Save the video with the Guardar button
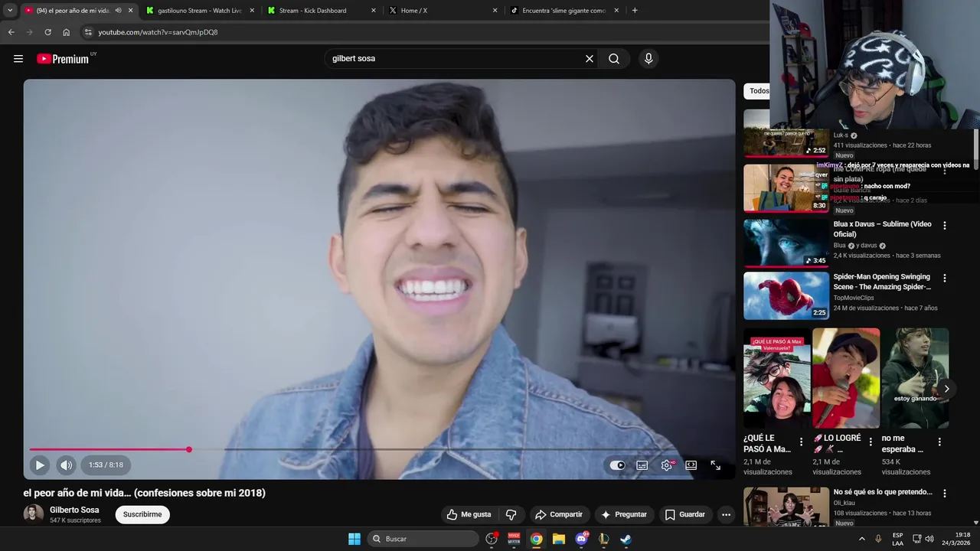This screenshot has width=980, height=551. [x=685, y=514]
